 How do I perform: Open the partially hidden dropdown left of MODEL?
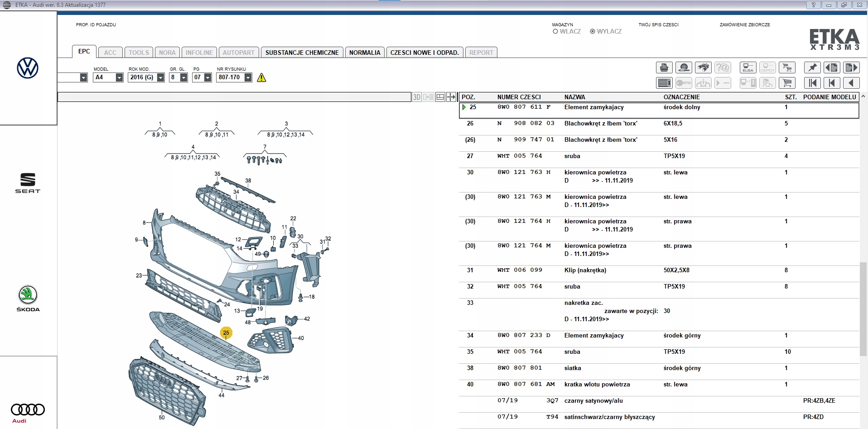click(x=72, y=77)
